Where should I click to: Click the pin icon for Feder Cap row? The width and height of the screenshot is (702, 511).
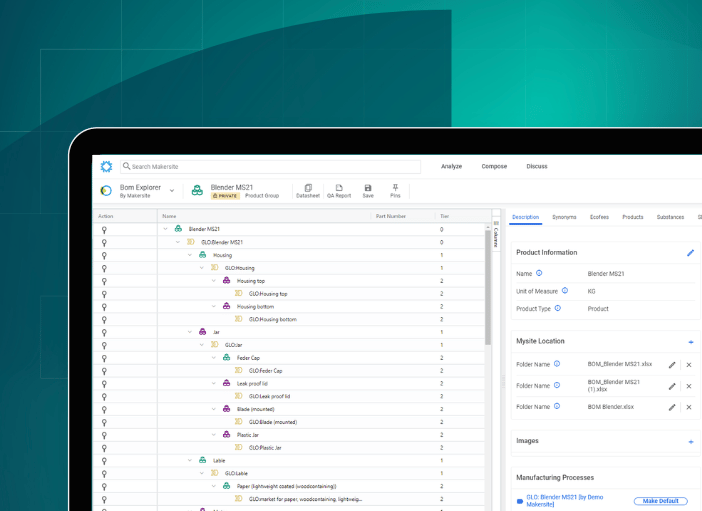point(104,358)
